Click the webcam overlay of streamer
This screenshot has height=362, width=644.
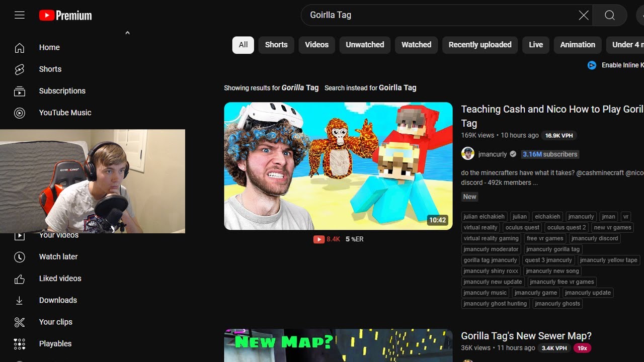click(93, 182)
